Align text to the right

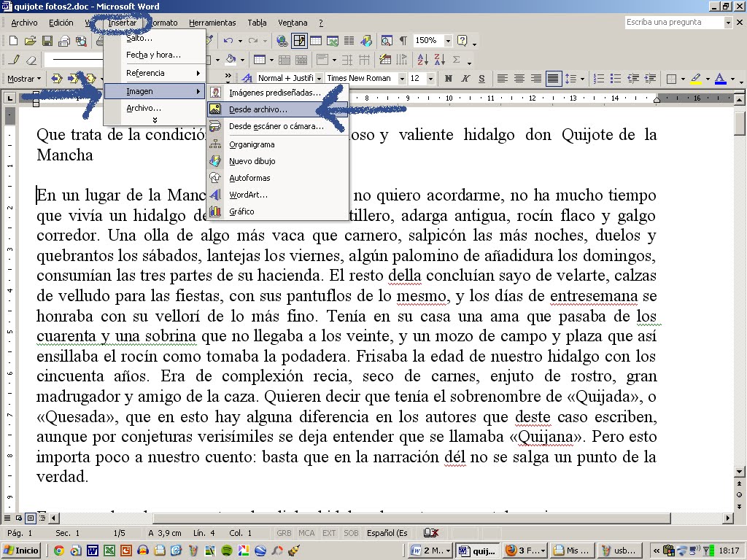(x=536, y=78)
